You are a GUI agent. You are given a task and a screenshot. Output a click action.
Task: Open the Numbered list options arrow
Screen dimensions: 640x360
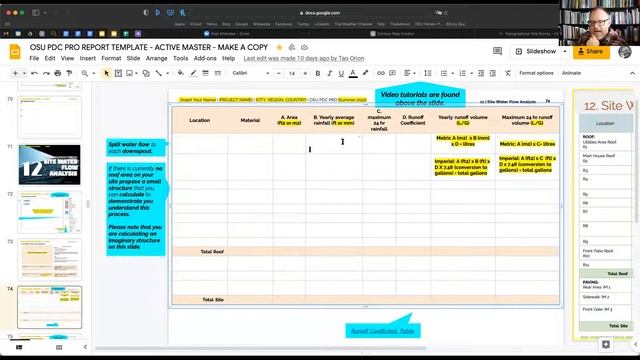[x=471, y=73]
